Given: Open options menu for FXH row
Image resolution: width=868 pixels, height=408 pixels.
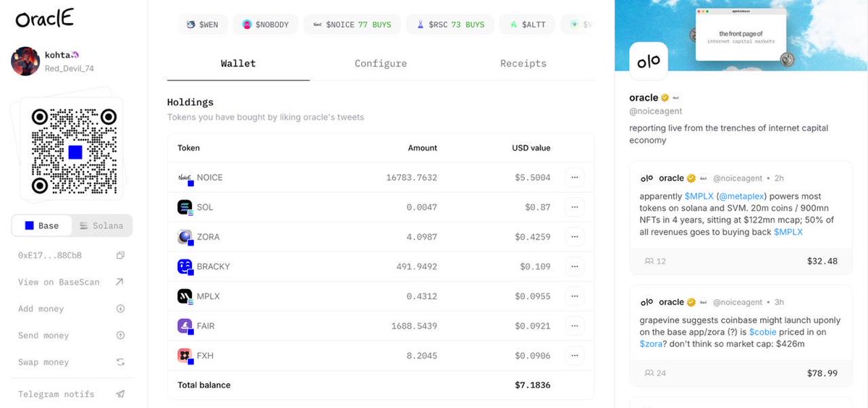Looking at the screenshot, I should [x=575, y=355].
